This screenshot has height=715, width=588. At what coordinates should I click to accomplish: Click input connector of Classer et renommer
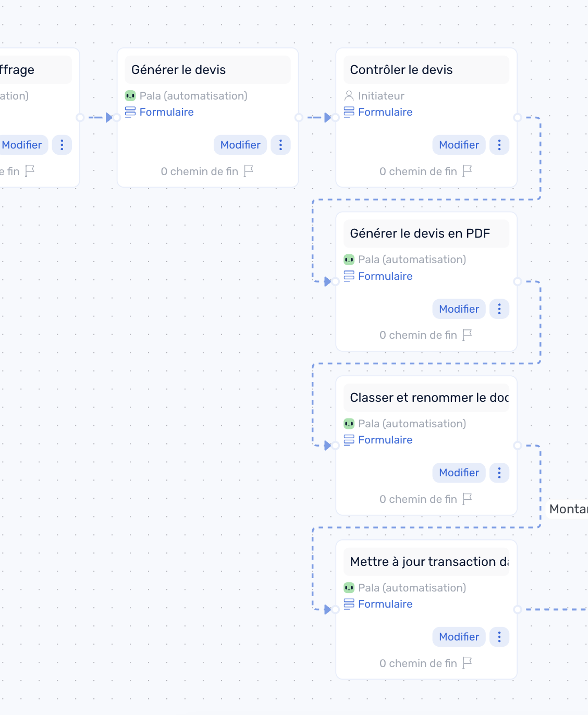(x=336, y=446)
